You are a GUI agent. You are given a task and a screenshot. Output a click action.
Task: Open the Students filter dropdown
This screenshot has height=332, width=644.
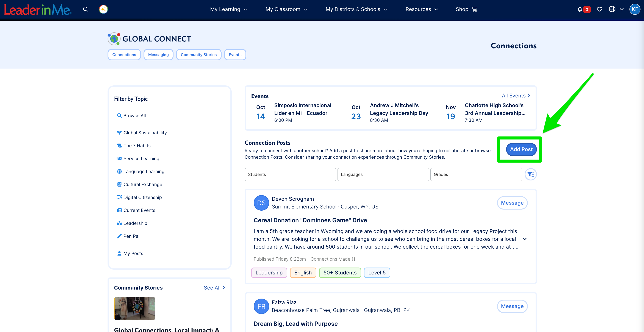290,174
